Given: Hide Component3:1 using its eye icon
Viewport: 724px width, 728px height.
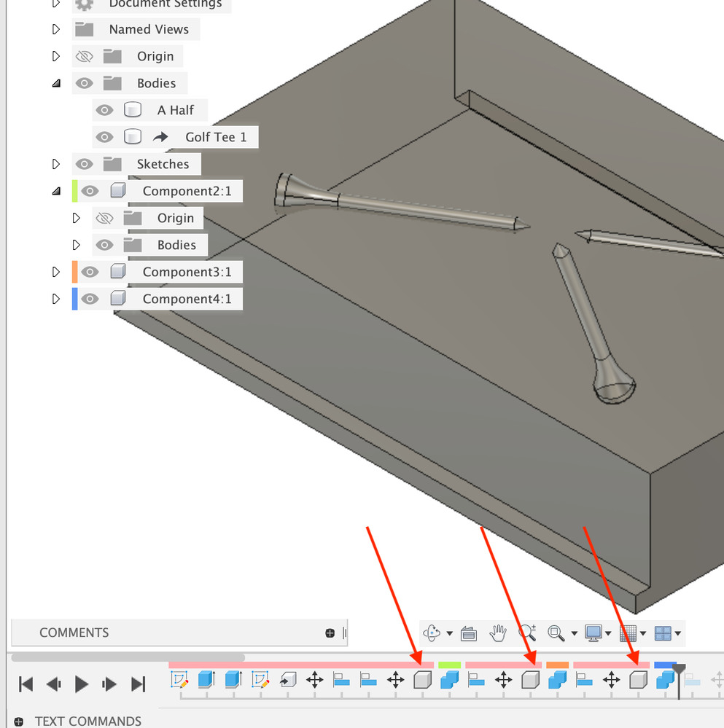Looking at the screenshot, I should pyautogui.click(x=90, y=272).
